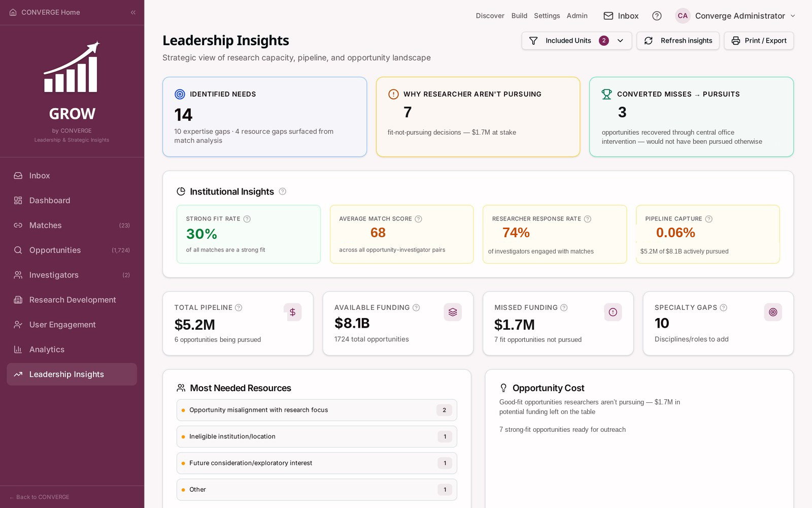Select Opportunity misalignment with research focus row
This screenshot has height=508, width=812.
click(x=317, y=410)
